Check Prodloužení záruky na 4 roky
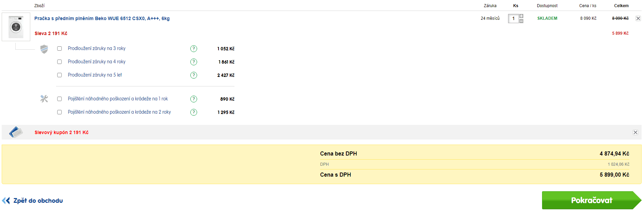 [x=59, y=62]
